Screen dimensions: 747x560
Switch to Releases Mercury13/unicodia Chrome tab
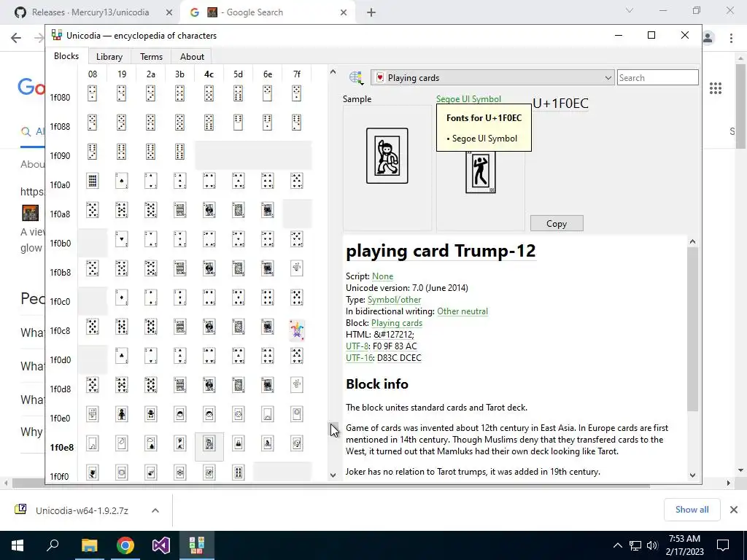(x=90, y=12)
